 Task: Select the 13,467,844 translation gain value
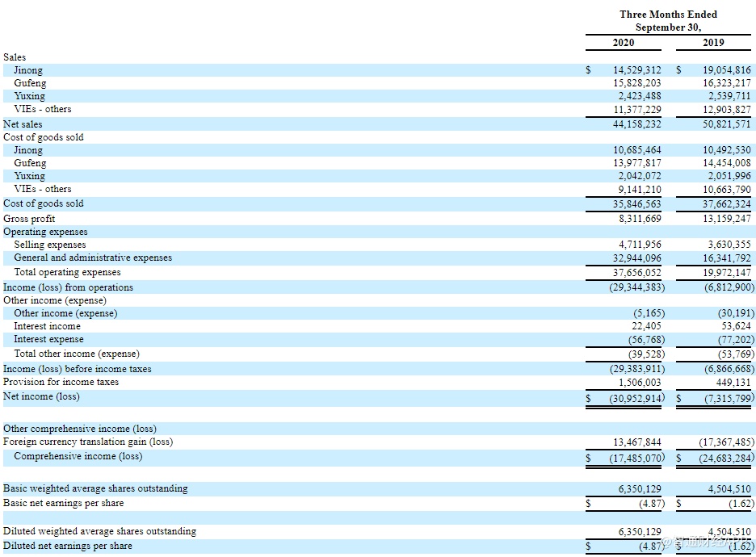pos(636,442)
